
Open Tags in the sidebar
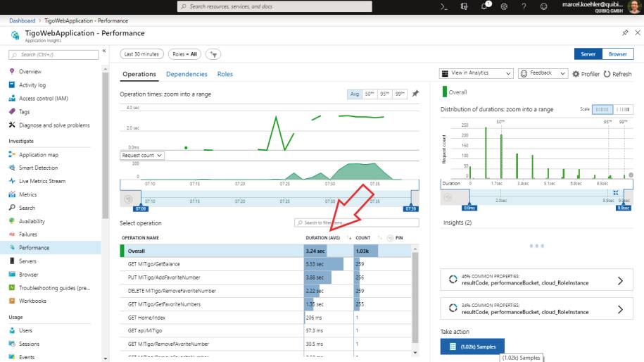(24, 112)
